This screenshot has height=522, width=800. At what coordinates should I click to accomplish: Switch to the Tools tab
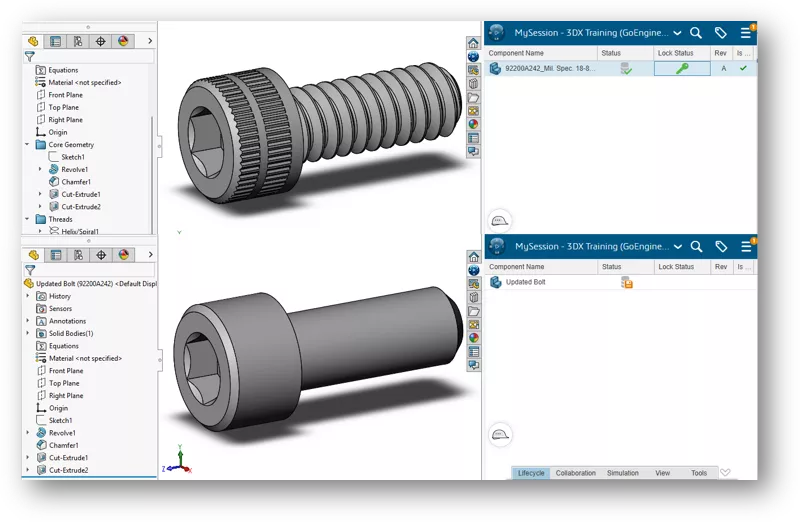698,474
